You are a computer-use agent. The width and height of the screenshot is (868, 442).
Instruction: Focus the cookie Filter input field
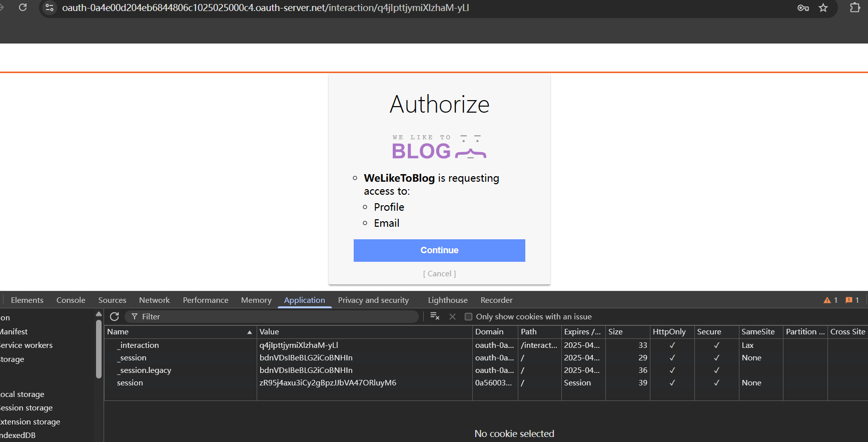click(x=272, y=316)
